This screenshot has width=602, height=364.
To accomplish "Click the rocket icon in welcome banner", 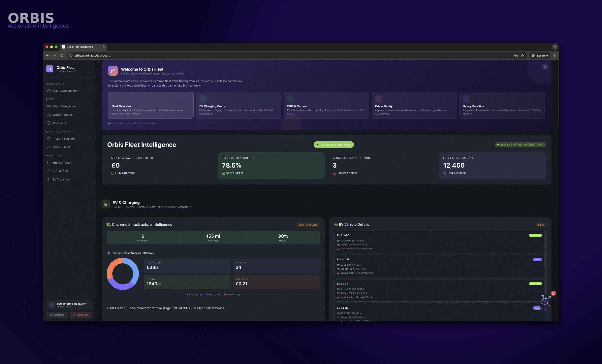I will (113, 71).
